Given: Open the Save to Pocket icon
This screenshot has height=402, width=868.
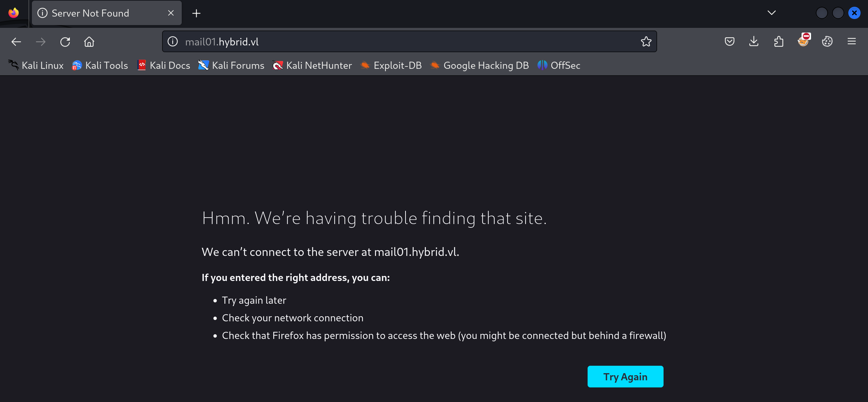Looking at the screenshot, I should tap(729, 42).
